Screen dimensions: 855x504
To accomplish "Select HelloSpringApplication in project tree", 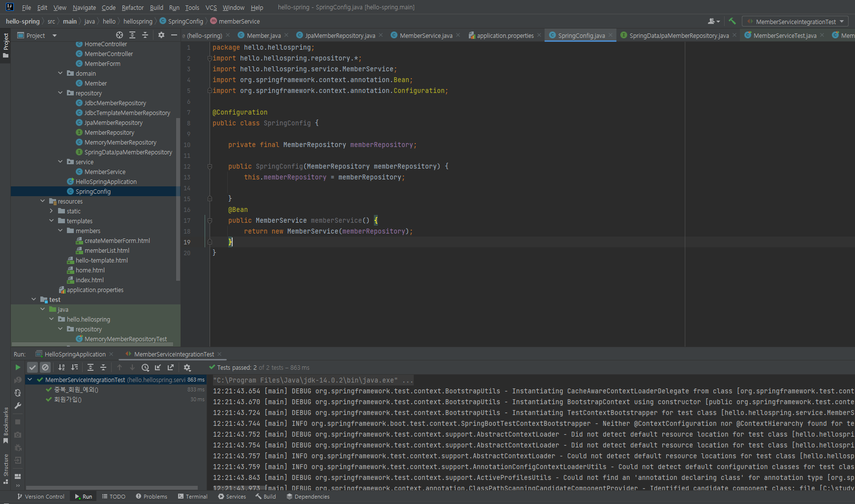I will (x=106, y=181).
